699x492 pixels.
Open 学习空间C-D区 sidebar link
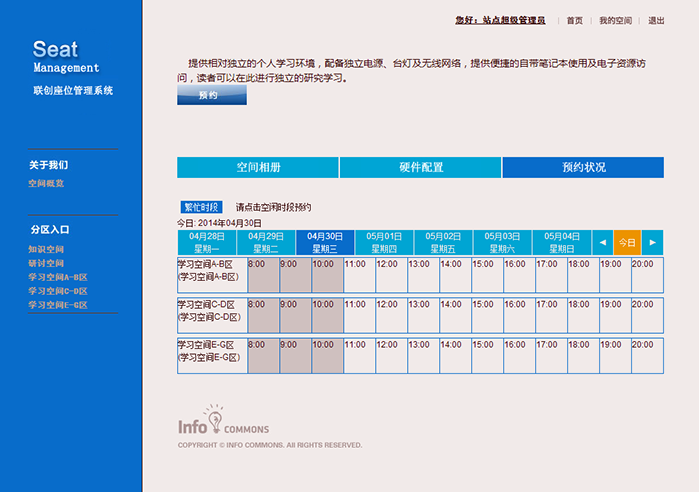coord(58,290)
